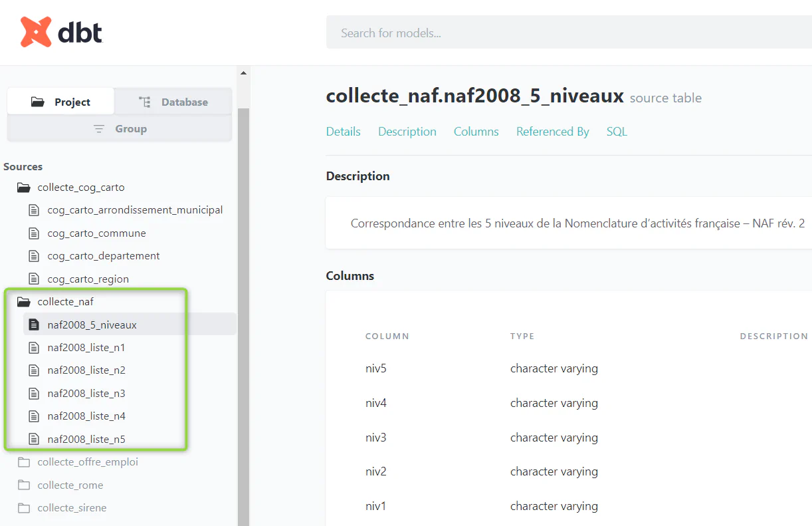Image resolution: width=812 pixels, height=526 pixels.
Task: Click the file icon beside naf2008_liste_n4
Action: point(34,416)
